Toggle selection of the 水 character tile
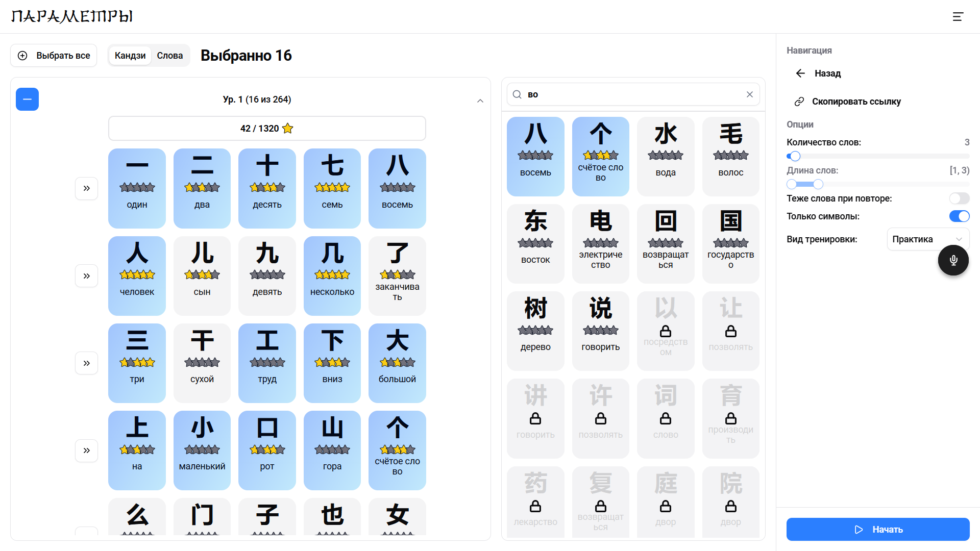The image size is (980, 551). 666,156
